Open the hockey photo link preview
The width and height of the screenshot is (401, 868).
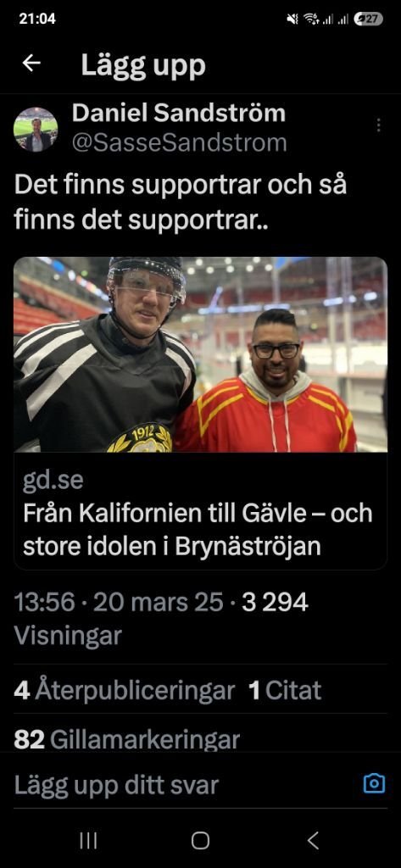click(x=200, y=354)
